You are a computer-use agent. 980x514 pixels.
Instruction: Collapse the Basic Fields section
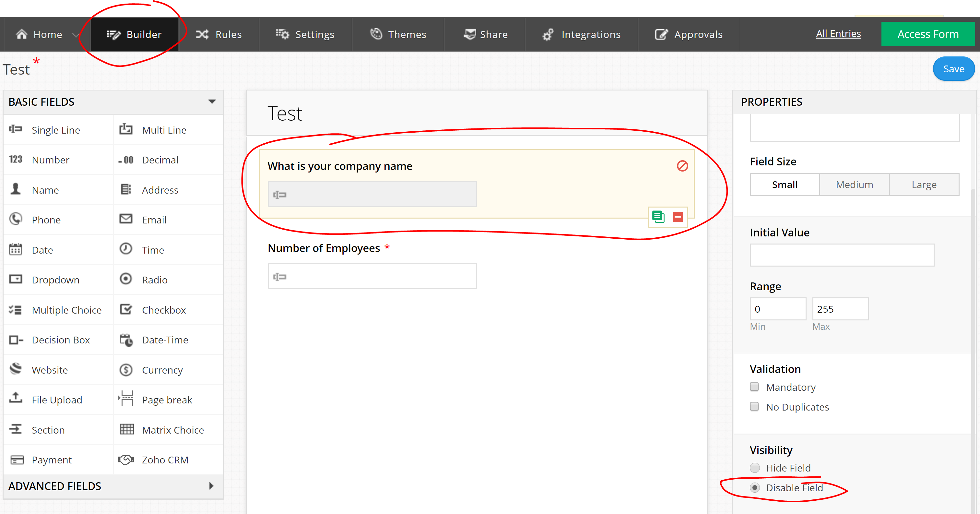click(x=212, y=102)
